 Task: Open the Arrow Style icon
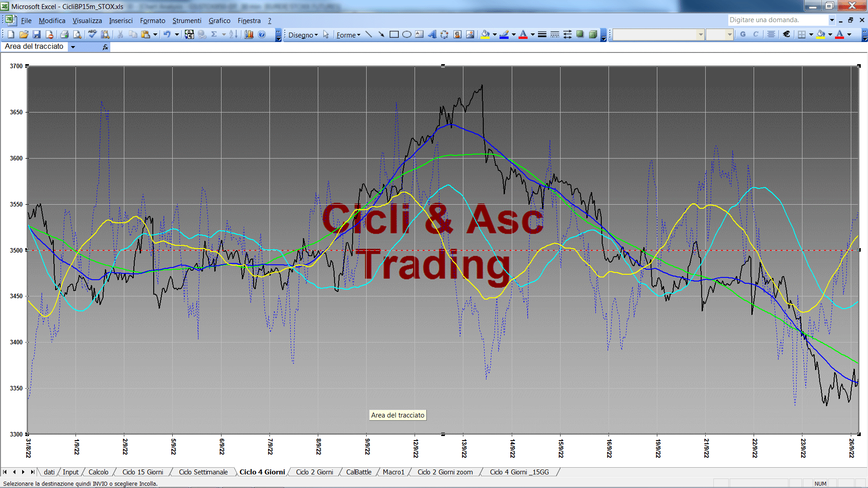pos(567,35)
